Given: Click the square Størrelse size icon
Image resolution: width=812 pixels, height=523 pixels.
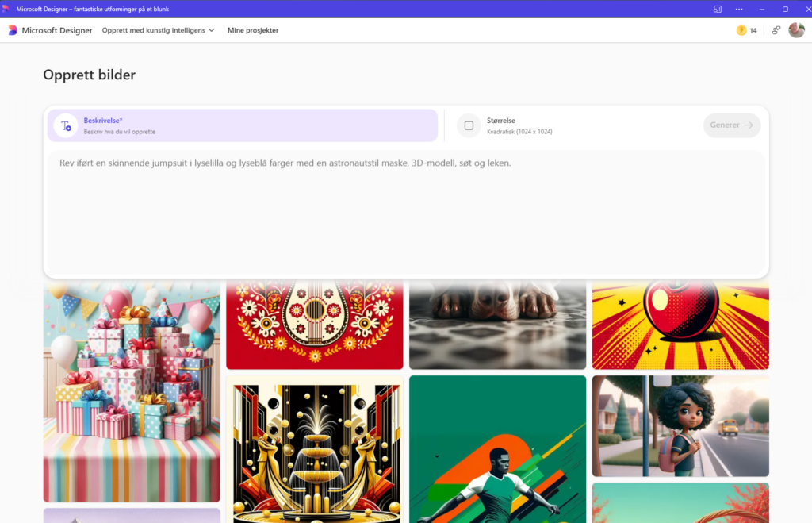Looking at the screenshot, I should 469,125.
